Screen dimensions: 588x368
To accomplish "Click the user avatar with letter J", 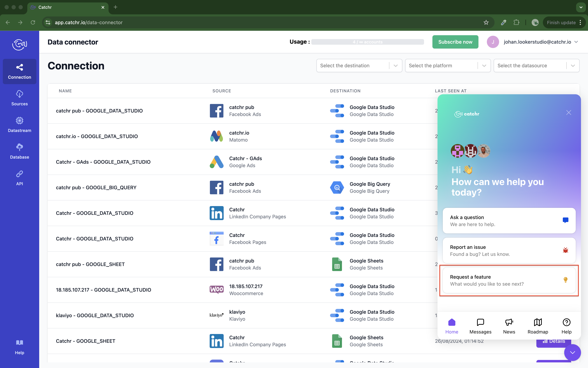I will 493,42.
